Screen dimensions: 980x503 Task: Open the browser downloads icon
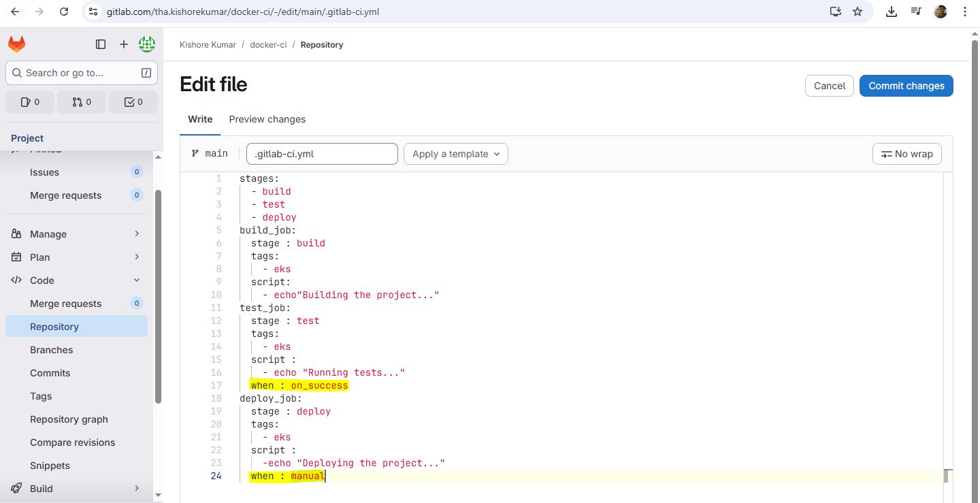click(892, 12)
